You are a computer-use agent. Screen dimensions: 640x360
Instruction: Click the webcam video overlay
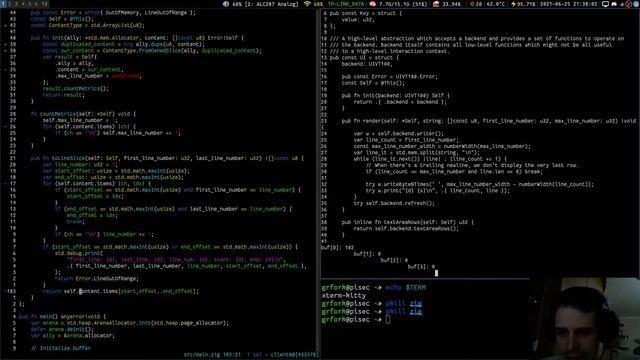tap(584, 319)
